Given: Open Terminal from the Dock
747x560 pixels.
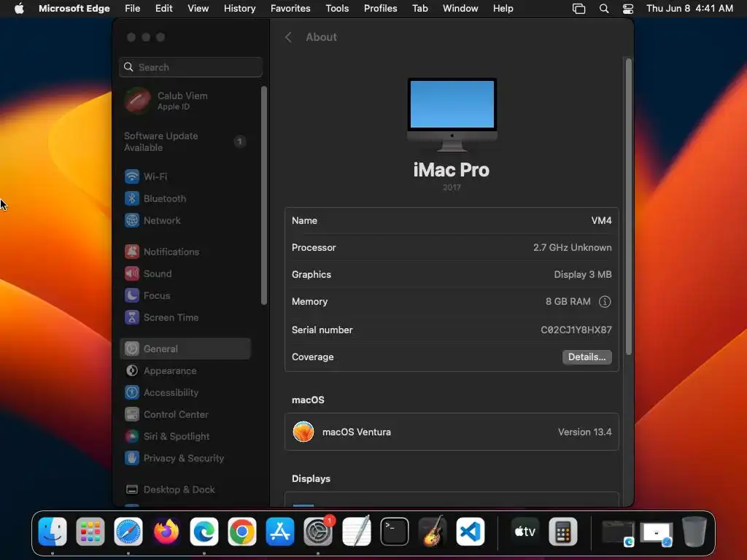Looking at the screenshot, I should pos(395,532).
